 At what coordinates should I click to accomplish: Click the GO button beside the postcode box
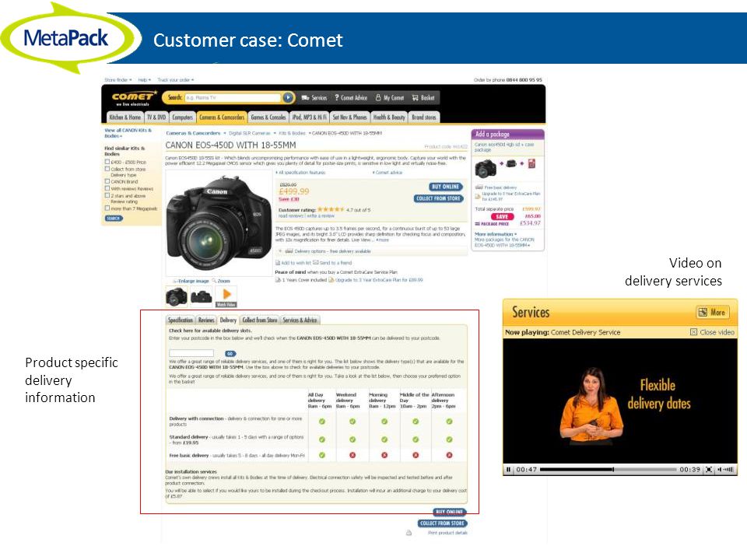point(230,354)
